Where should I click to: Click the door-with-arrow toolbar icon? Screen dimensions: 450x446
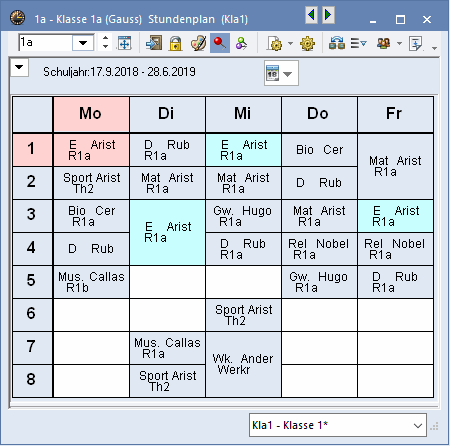pyautogui.click(x=154, y=43)
